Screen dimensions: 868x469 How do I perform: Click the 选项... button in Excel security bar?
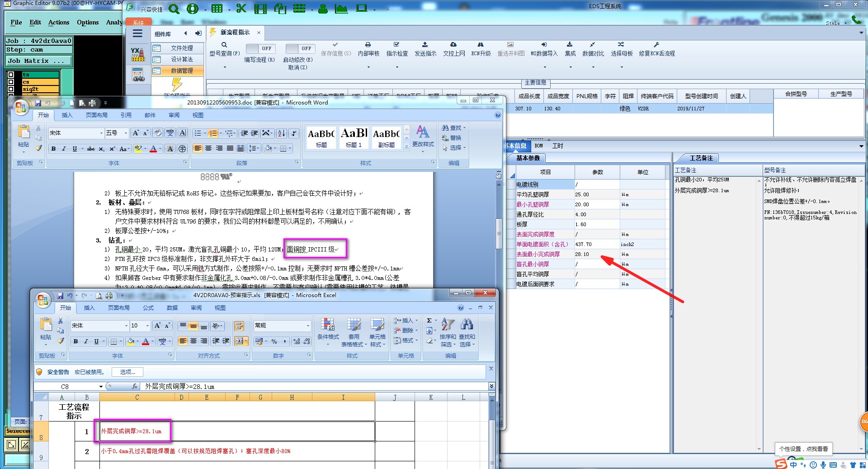coord(127,372)
